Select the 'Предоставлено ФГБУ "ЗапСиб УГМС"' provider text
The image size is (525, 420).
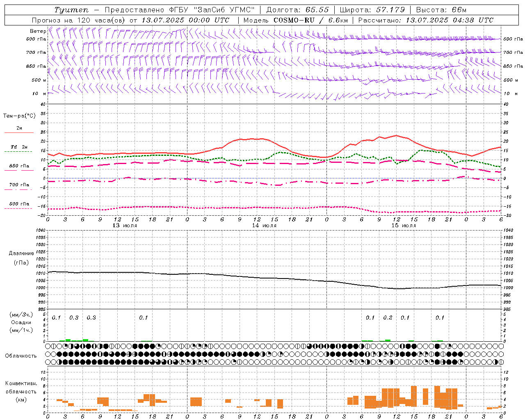coord(180,10)
